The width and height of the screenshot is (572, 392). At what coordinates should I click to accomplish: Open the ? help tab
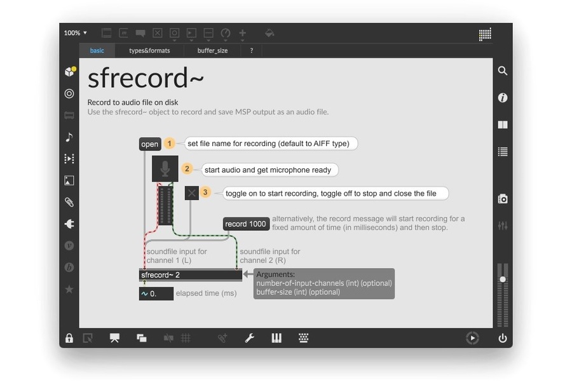251,51
